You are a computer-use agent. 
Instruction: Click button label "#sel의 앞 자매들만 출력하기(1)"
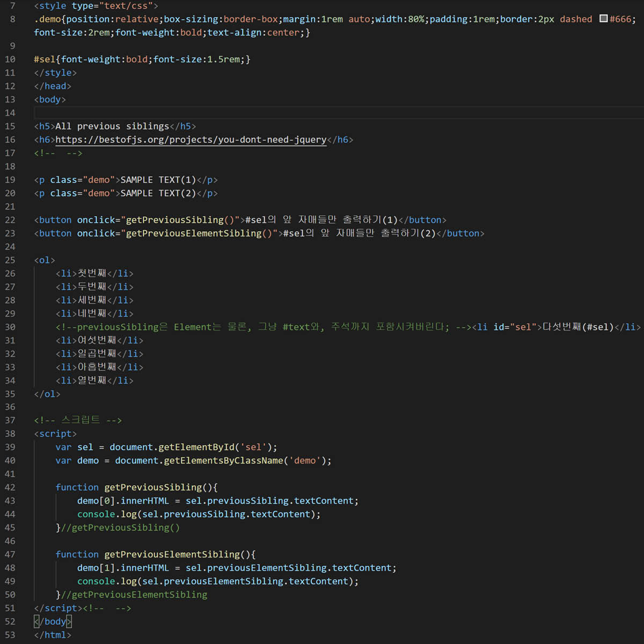pyautogui.click(x=321, y=220)
